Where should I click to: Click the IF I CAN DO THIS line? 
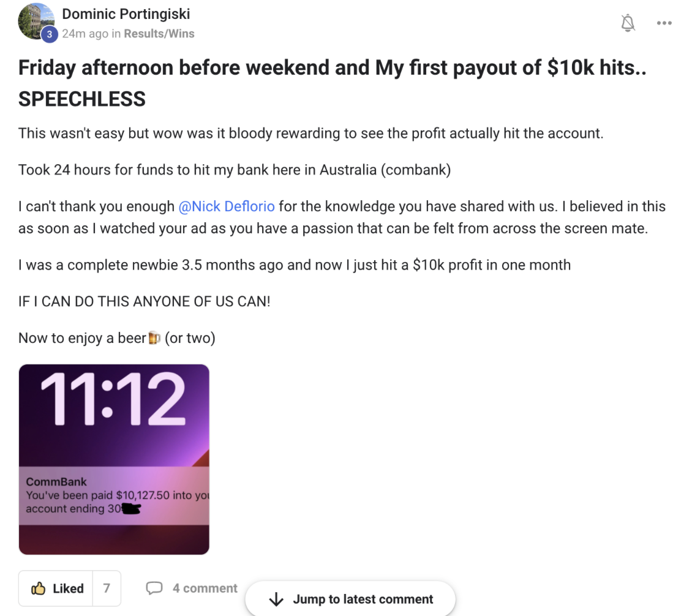point(144,301)
